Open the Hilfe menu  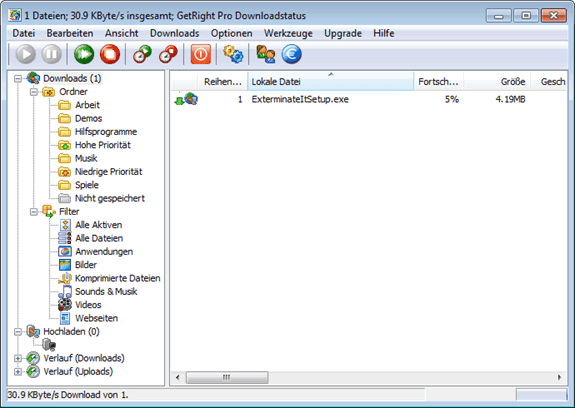384,33
